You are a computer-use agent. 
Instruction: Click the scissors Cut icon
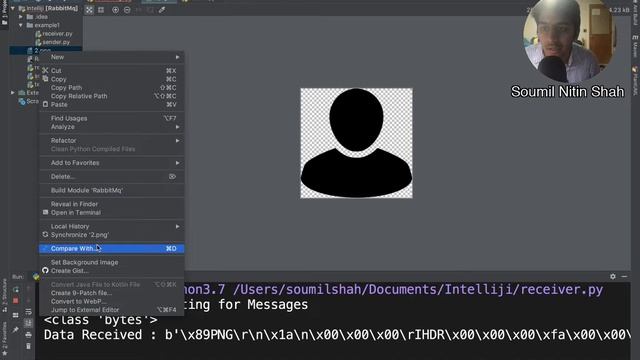tap(45, 71)
